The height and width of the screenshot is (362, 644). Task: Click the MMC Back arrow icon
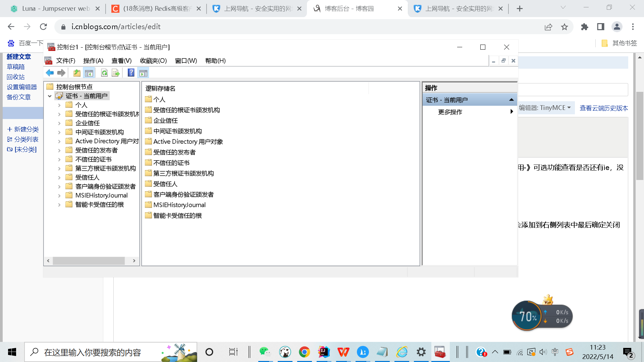50,73
